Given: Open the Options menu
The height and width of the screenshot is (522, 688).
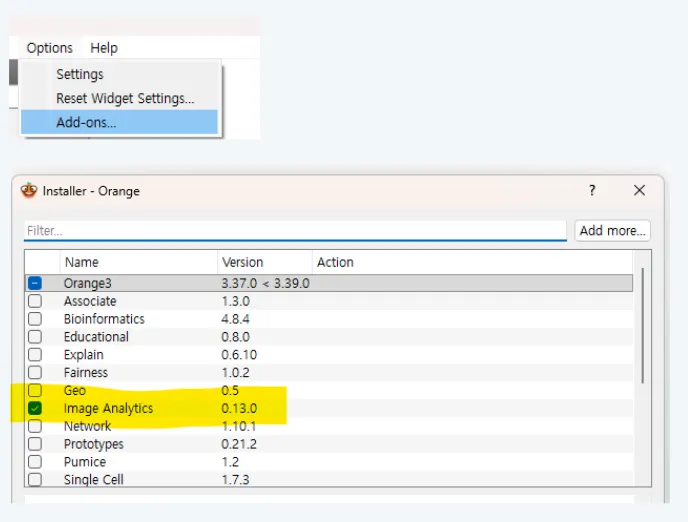Looking at the screenshot, I should (50, 48).
